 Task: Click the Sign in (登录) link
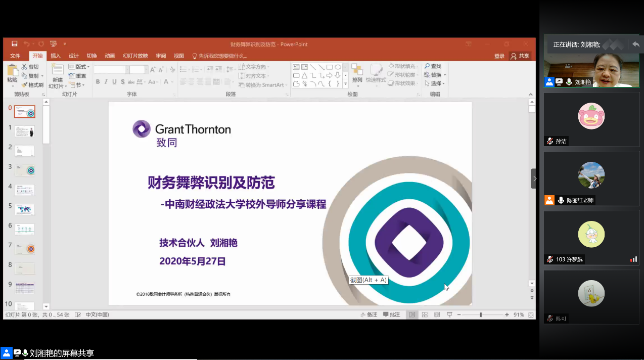[x=499, y=56]
